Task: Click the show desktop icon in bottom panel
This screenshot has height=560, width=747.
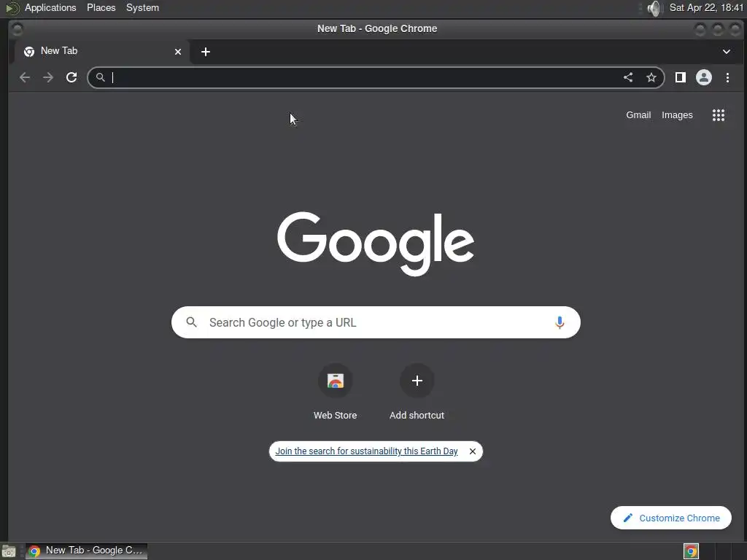Action: coord(9,551)
